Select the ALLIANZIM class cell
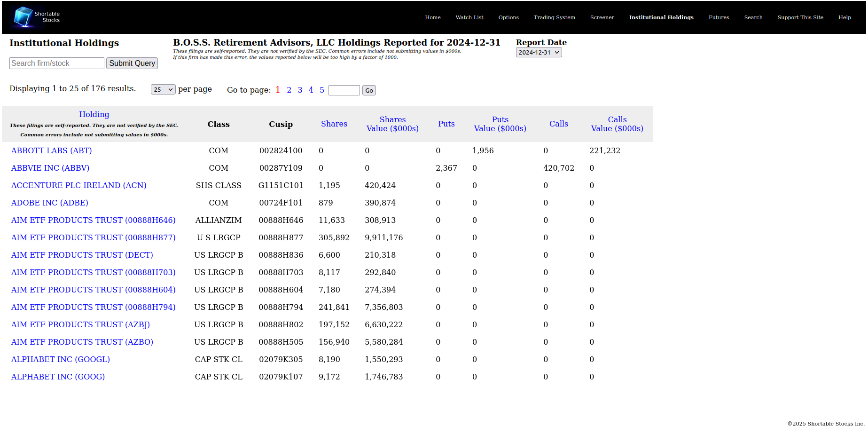Image resolution: width=868 pixels, height=426 pixels. (x=219, y=220)
